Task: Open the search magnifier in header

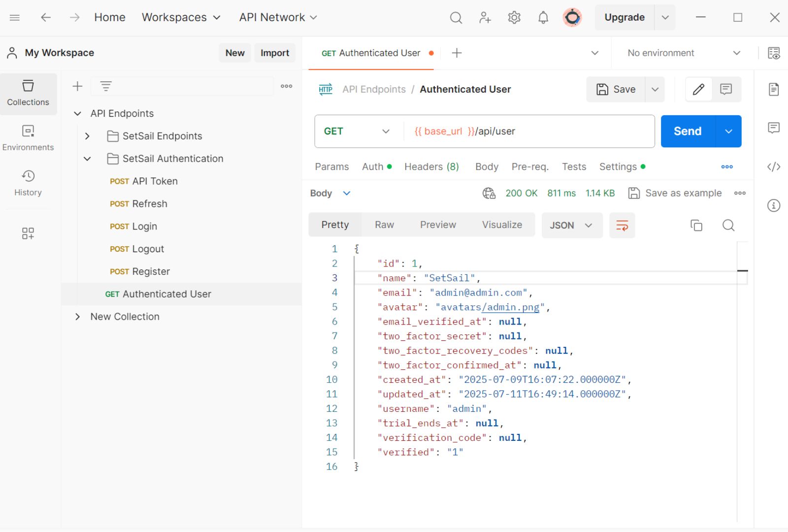Action: (456, 18)
